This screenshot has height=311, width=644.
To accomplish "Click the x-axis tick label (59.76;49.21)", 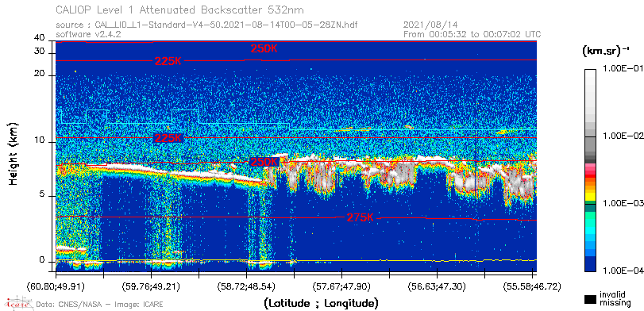I will pos(151,286).
